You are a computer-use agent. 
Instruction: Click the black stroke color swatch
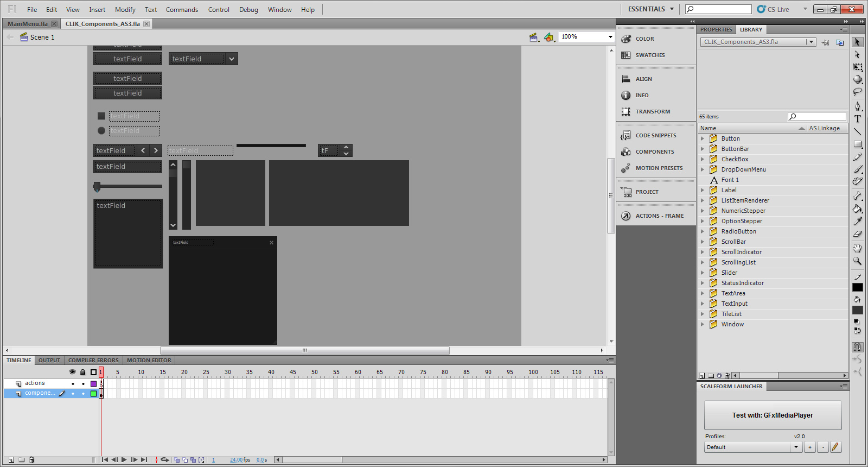coord(857,287)
